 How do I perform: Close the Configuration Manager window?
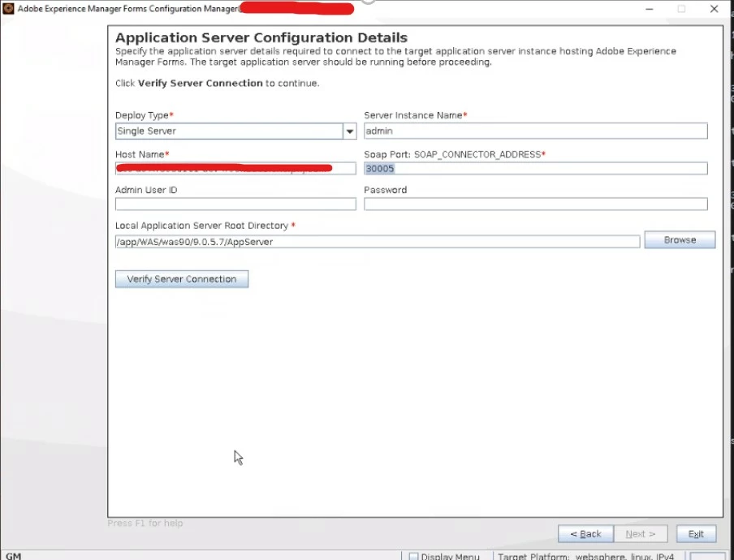(714, 9)
